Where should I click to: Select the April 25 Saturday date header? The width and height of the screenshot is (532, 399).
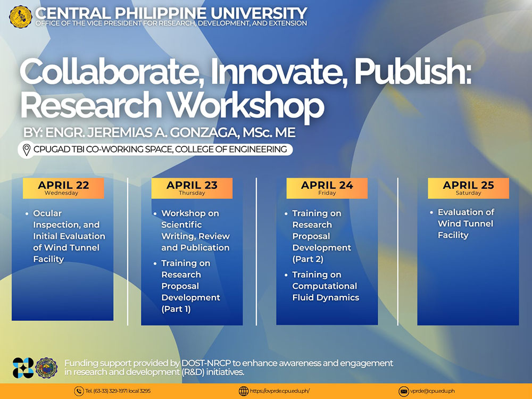click(x=468, y=188)
